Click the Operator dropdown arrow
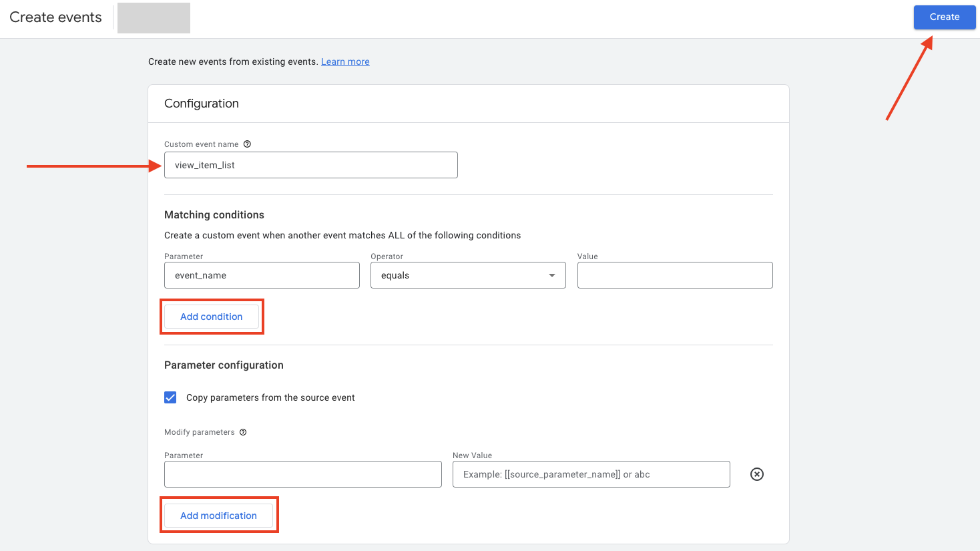The width and height of the screenshot is (980, 551). coord(552,275)
